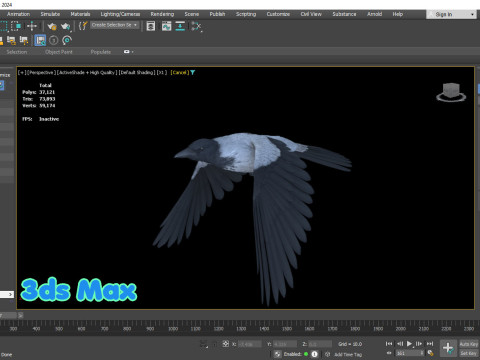Play the animation
Image resolution: width=480 pixels, height=360 pixels.
pyautogui.click(x=409, y=344)
